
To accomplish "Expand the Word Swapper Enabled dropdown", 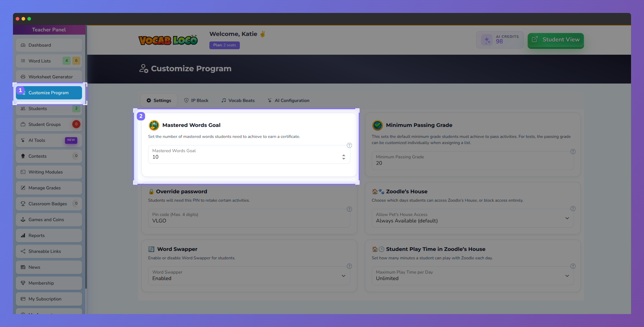I will tap(249, 276).
